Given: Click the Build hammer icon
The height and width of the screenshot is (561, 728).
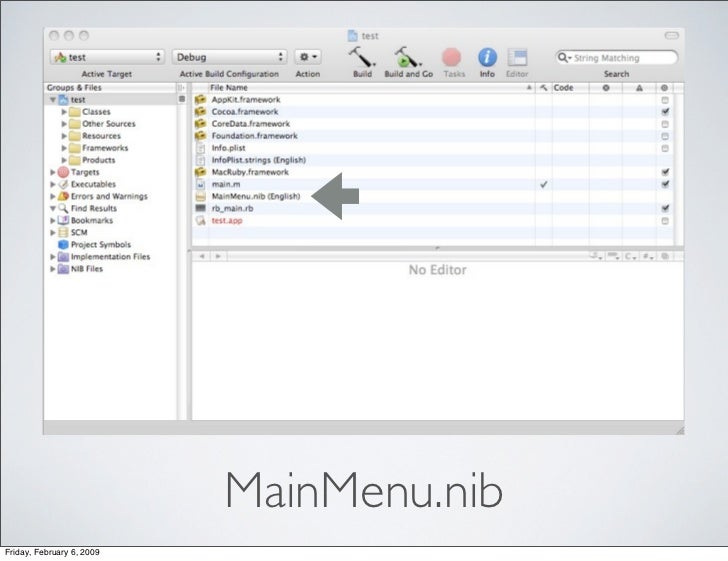Looking at the screenshot, I should tap(362, 58).
